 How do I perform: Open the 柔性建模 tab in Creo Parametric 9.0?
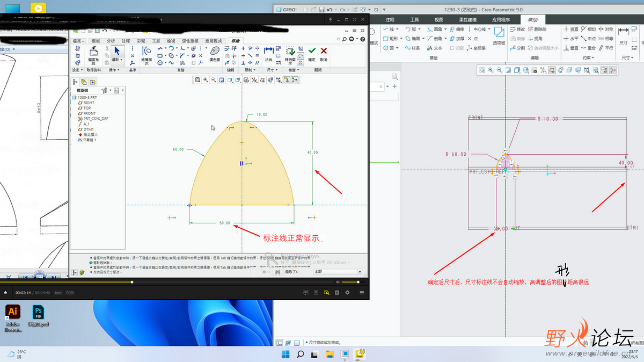pyautogui.click(x=469, y=20)
